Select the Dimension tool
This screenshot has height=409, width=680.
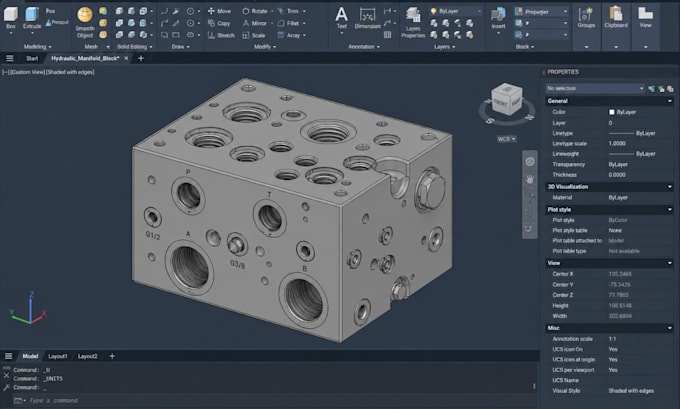367,18
